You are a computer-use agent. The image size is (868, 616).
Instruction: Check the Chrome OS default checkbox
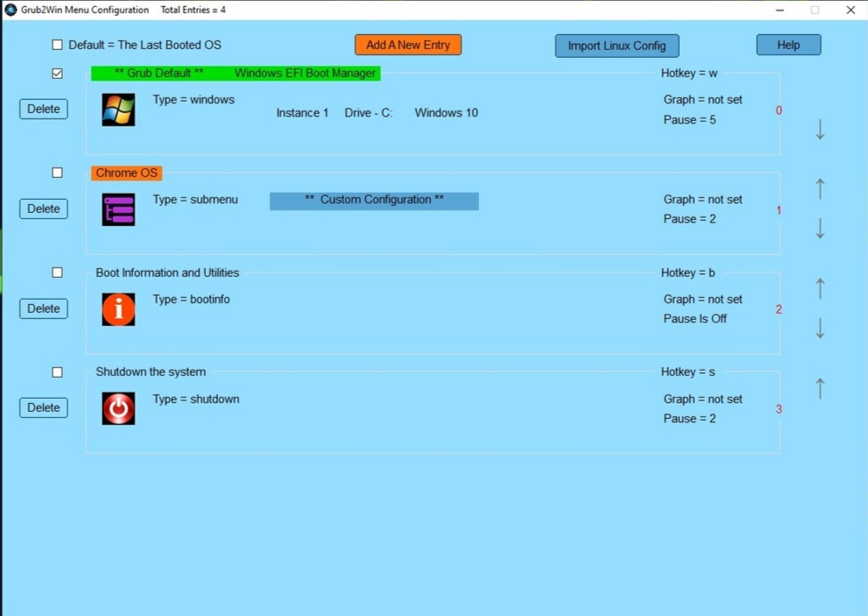coord(57,173)
